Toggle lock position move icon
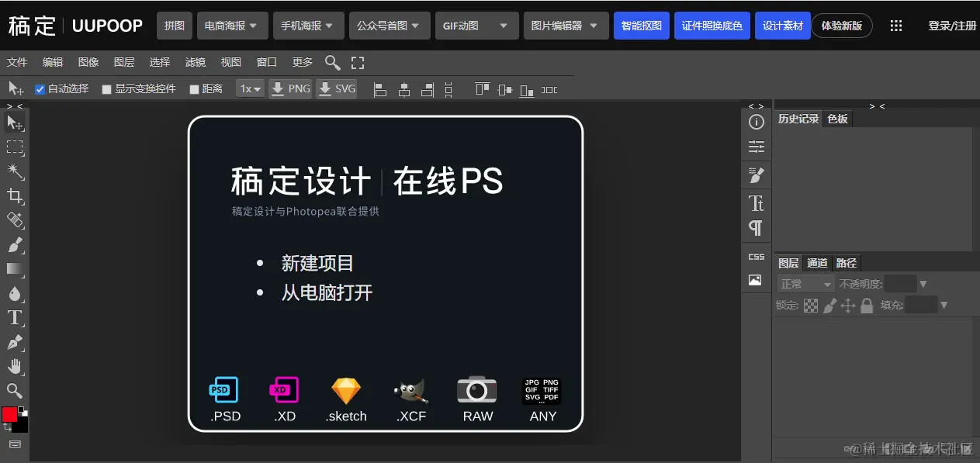The width and height of the screenshot is (980, 463). tap(848, 306)
